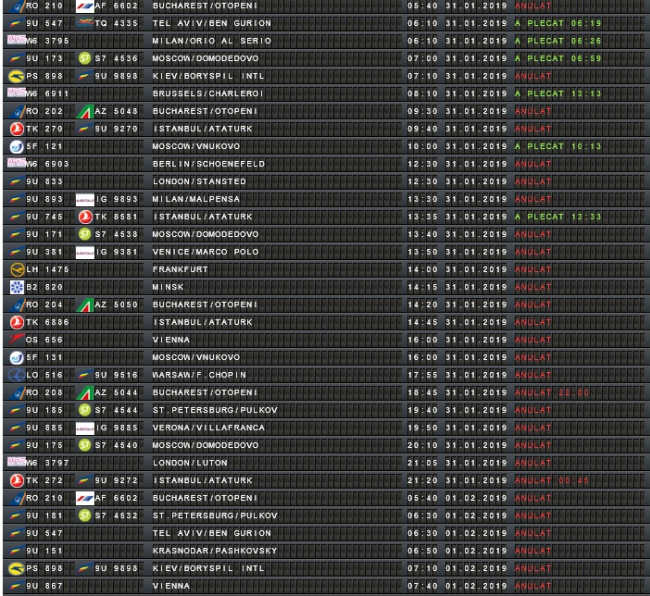Viewport: 650px width, 596px height.
Task: Click S7 logo beside S7 4532
Action: tap(85, 516)
